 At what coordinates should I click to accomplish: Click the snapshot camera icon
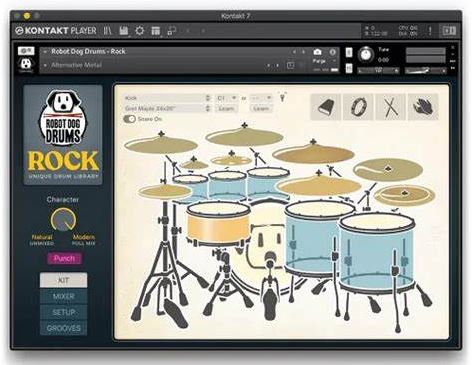pos(317,52)
